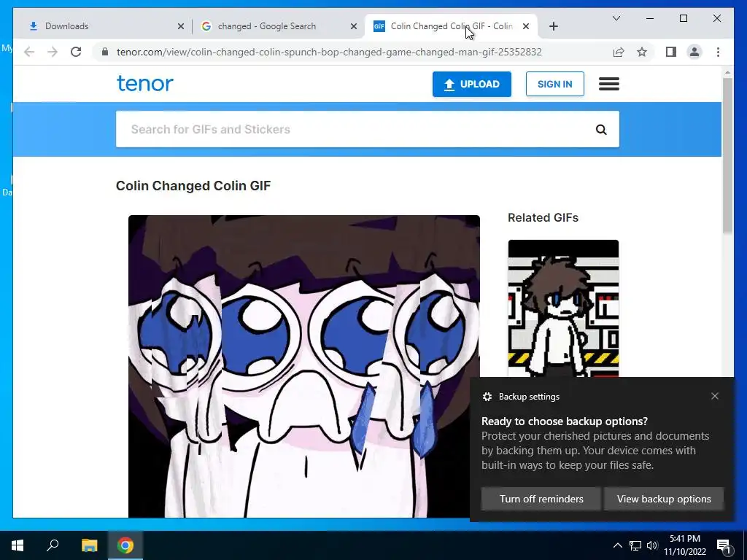Click the tenor.com address bar URL
The image size is (747, 560).
tap(329, 52)
